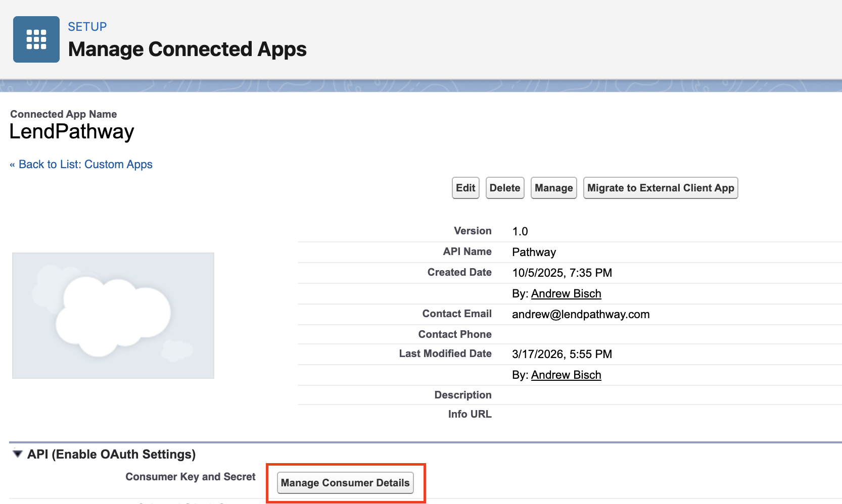Open Andrew Bisch link under Created Date
The height and width of the screenshot is (504, 842).
pyautogui.click(x=566, y=293)
